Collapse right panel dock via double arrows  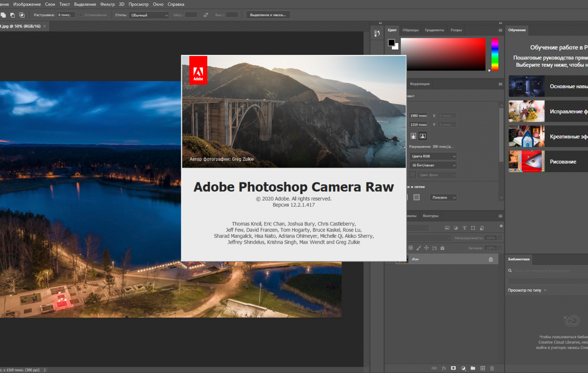[500, 23]
